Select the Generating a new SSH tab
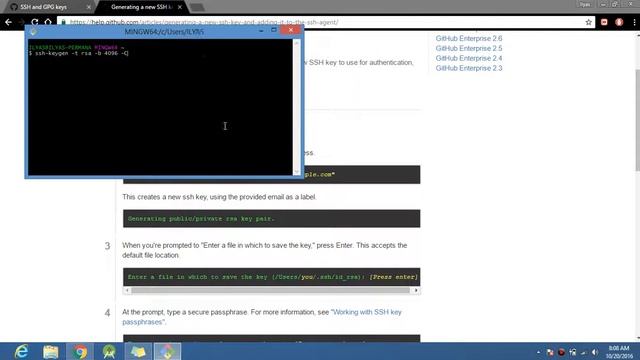Screen dimensions: 640x360 (141, 7)
